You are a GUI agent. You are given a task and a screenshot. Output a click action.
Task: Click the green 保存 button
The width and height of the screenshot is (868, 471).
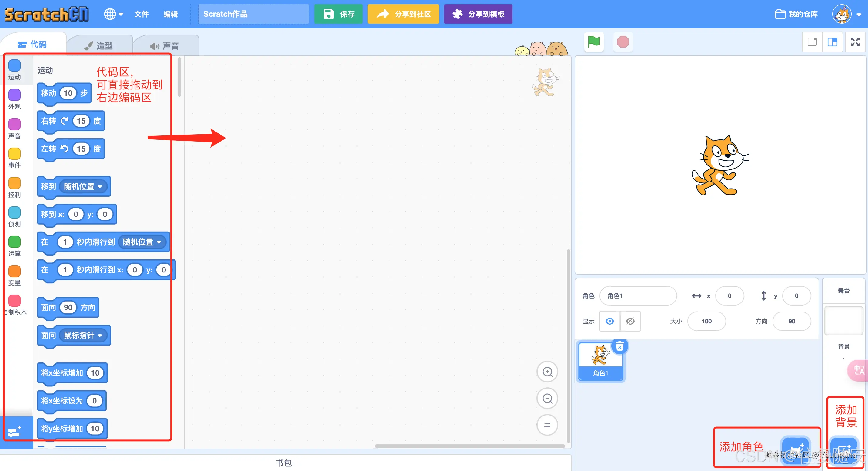pos(338,14)
